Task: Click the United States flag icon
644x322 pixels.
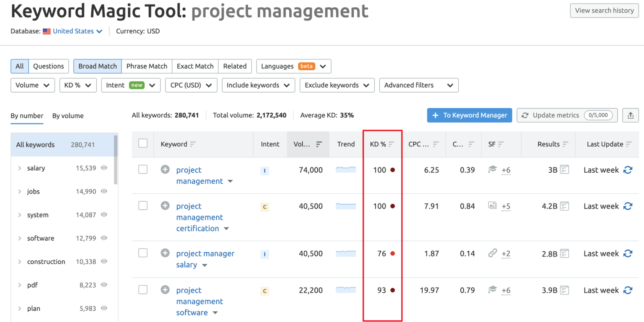Action: 47,31
